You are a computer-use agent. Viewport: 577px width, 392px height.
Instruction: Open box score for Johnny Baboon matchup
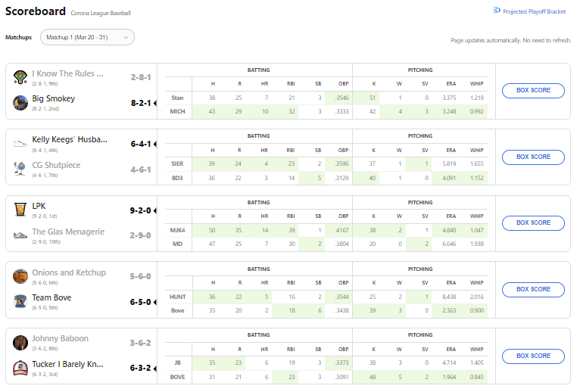point(533,356)
